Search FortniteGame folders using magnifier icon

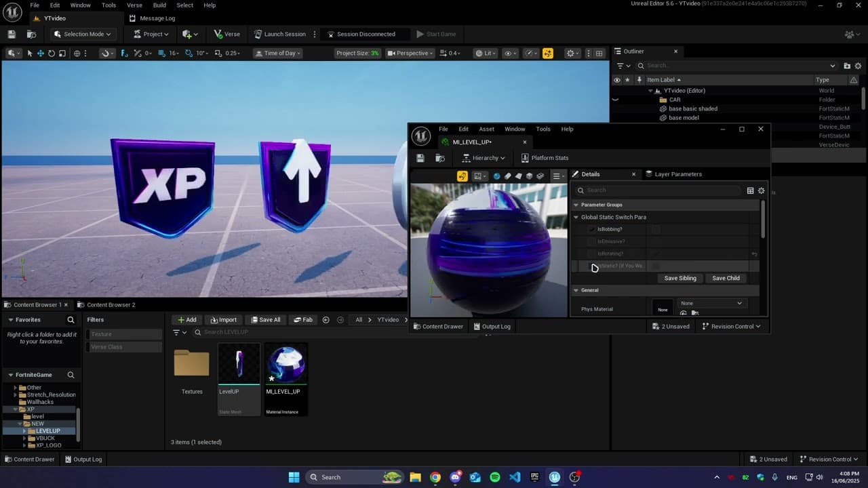[71, 375]
